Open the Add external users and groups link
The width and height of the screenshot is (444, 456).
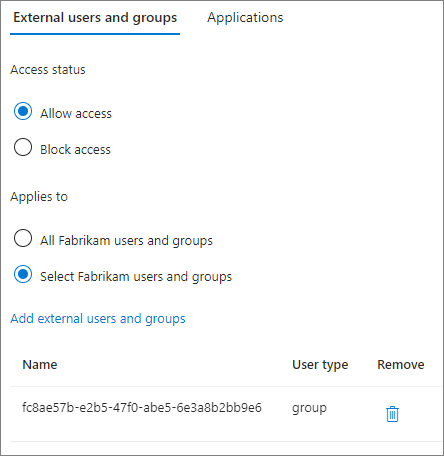coord(98,319)
